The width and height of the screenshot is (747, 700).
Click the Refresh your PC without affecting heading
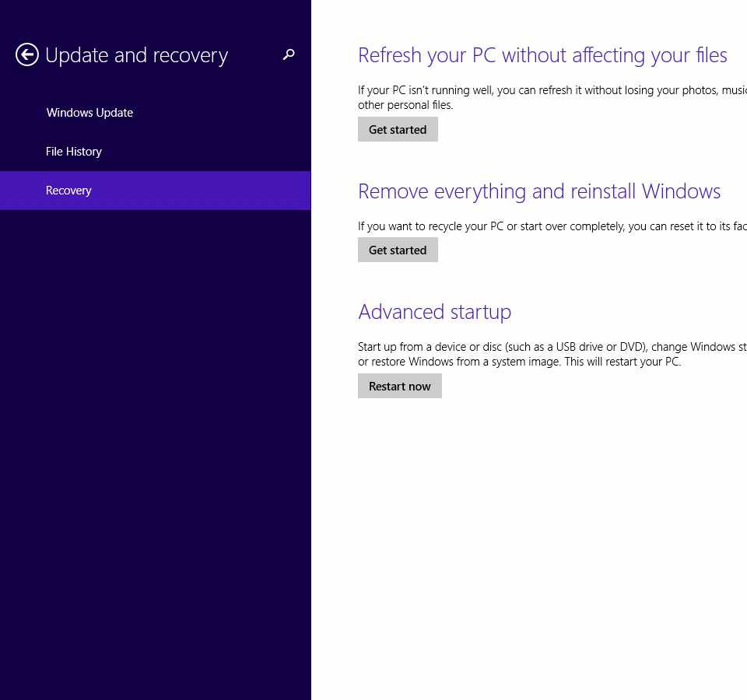click(x=542, y=55)
